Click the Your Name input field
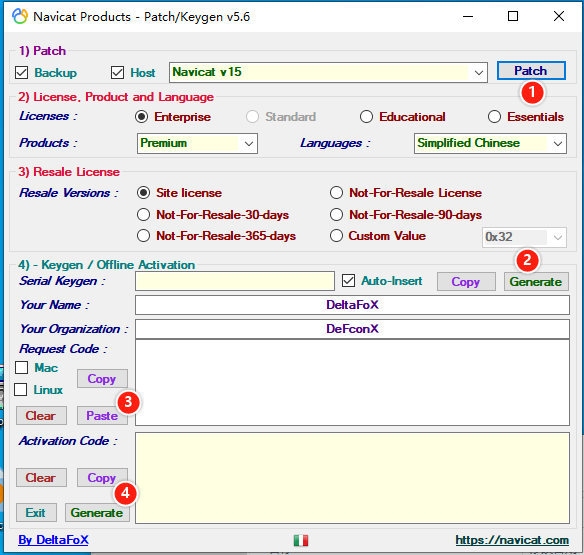 pyautogui.click(x=352, y=305)
